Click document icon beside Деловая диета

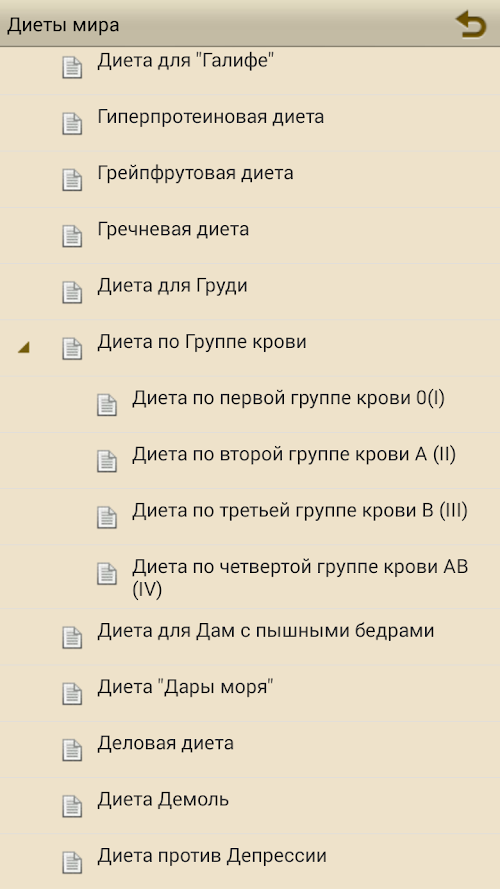pos(72,750)
